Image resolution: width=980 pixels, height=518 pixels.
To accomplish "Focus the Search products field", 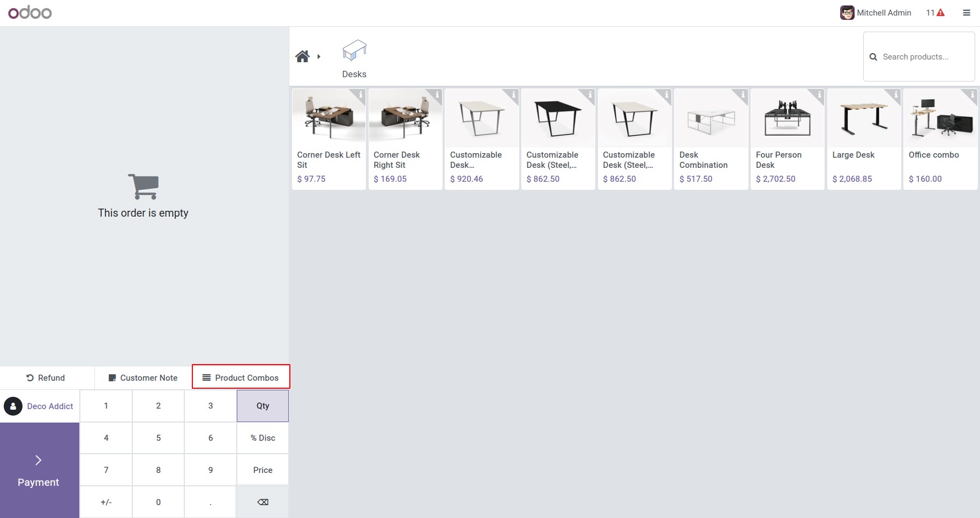I will [x=918, y=57].
